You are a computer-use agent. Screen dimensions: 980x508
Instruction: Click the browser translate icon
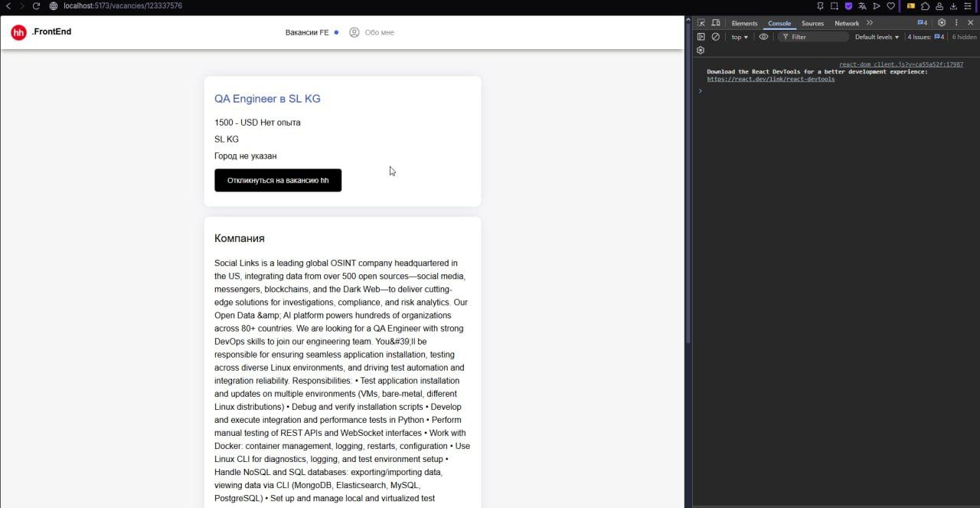tap(862, 6)
